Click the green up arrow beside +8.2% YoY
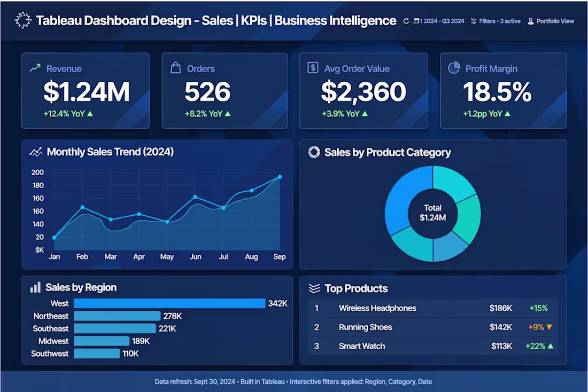588x392 pixels. [228, 114]
